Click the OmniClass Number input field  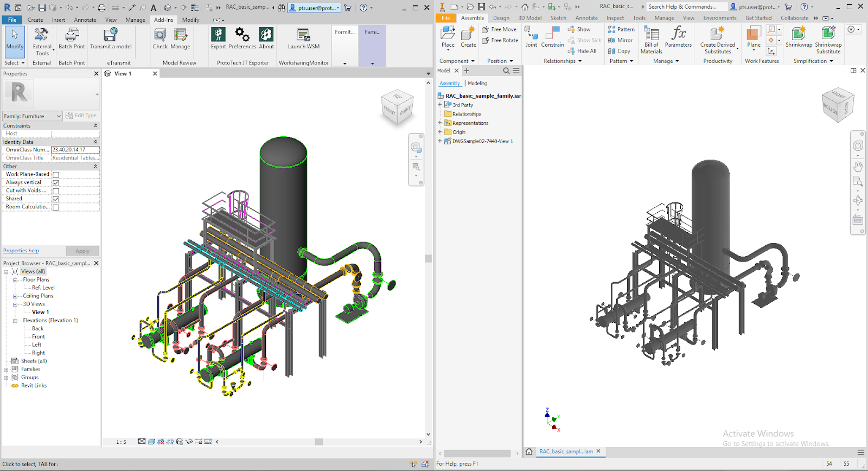[x=75, y=150]
